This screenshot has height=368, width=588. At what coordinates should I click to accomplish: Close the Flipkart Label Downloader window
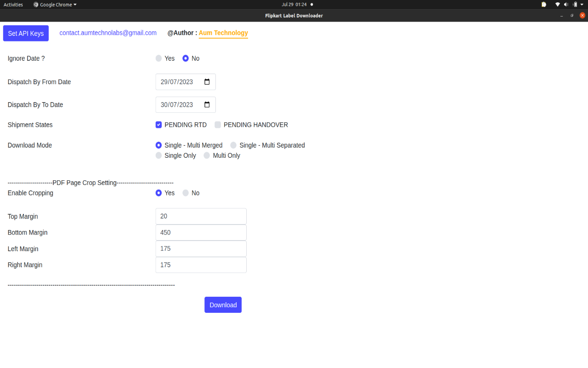coord(582,16)
